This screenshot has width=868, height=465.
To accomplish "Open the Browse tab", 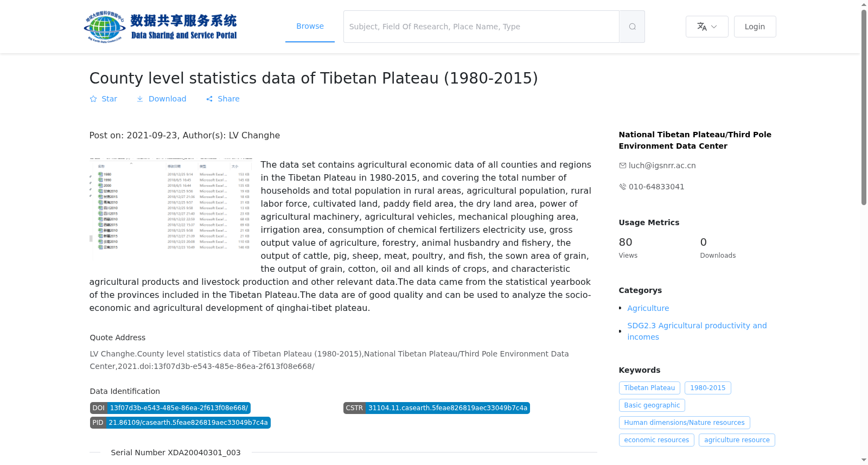I will point(310,26).
